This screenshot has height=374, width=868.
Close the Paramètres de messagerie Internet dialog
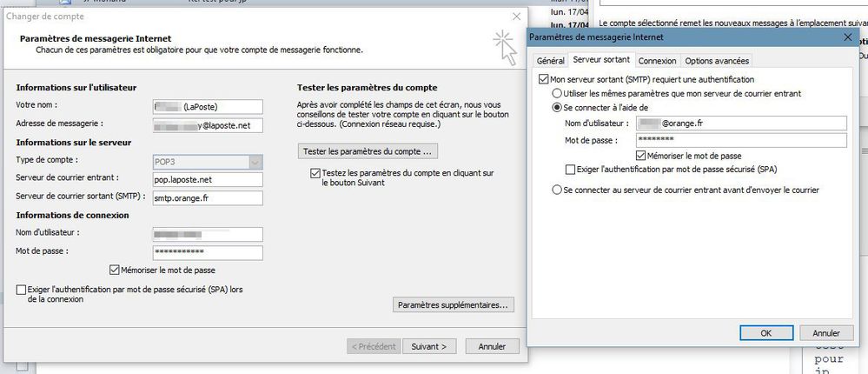pyautogui.click(x=847, y=37)
